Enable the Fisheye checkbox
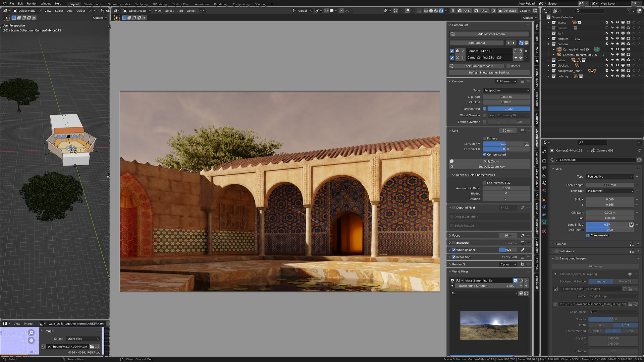Viewport: 644px width, 362px height. pos(484,138)
